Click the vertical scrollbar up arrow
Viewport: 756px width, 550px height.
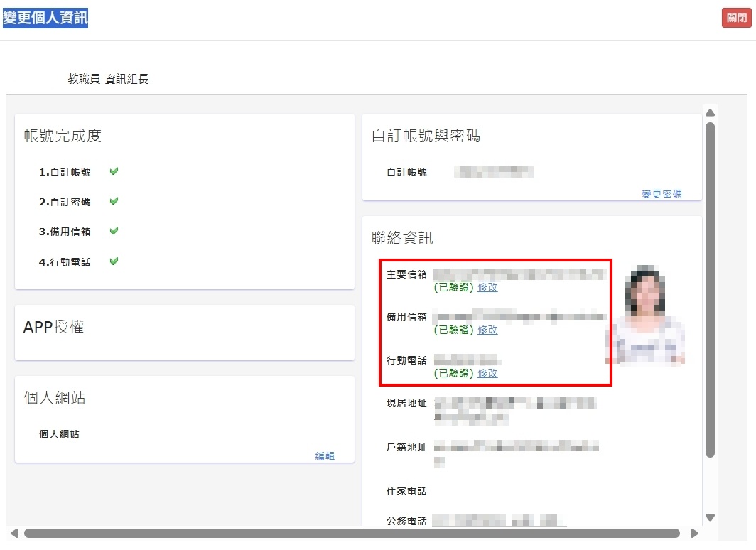709,113
